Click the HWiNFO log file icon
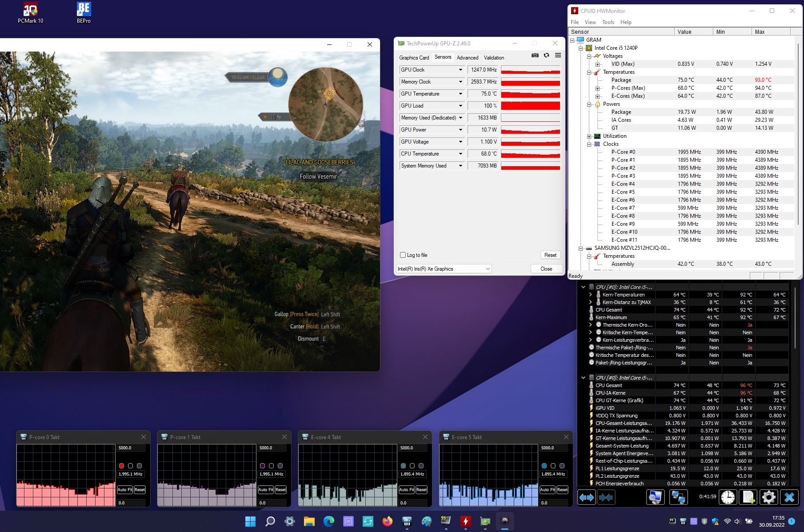 pos(748,497)
